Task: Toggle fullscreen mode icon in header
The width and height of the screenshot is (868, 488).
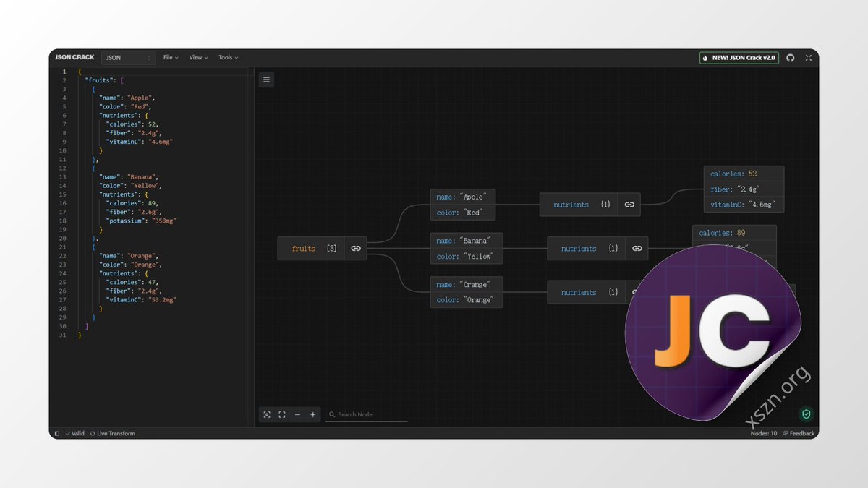Action: [x=809, y=58]
